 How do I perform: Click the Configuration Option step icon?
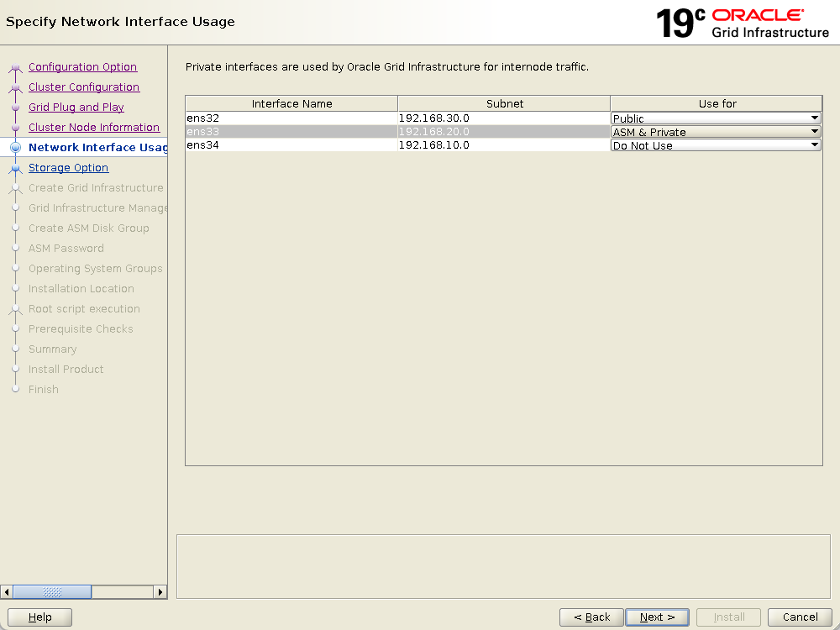15,68
